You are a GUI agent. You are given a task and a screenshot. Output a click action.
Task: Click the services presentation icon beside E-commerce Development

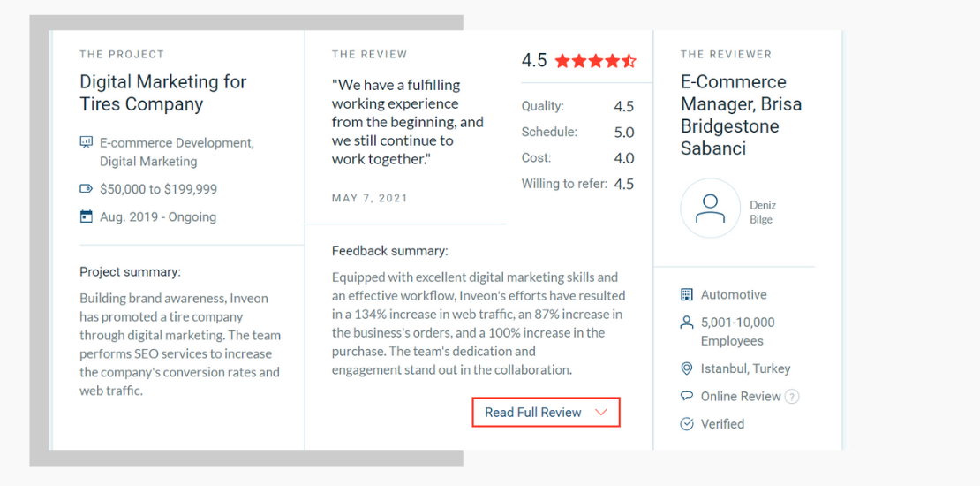(x=87, y=142)
